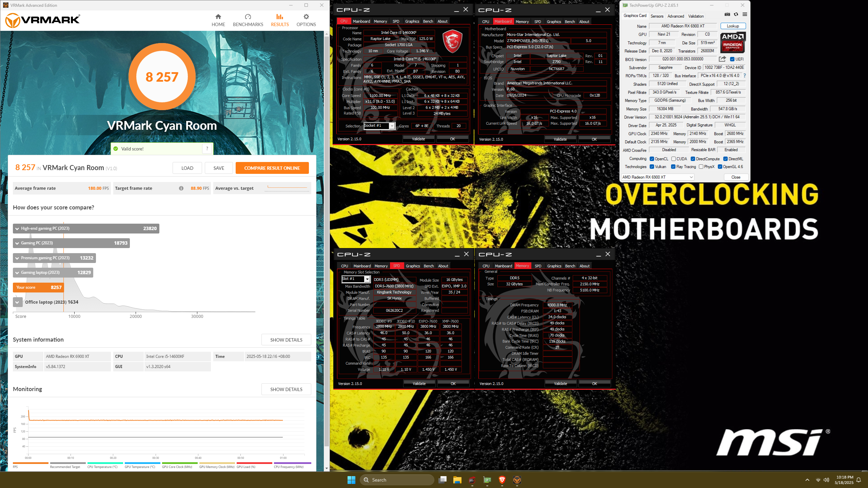Click AMD Radeon logo in GPU-Z
868x488 pixels.
coord(733,42)
